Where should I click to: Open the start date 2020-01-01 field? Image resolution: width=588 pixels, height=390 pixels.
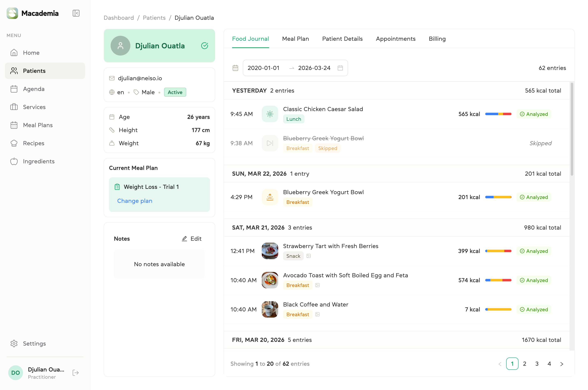[x=263, y=68]
